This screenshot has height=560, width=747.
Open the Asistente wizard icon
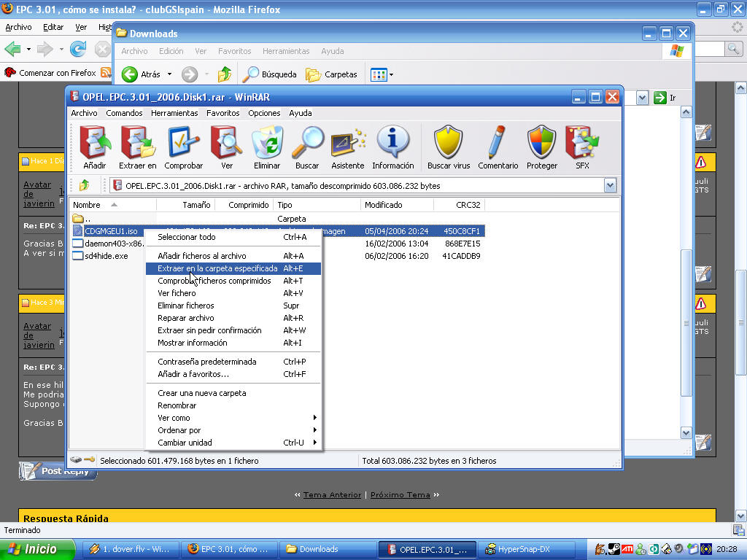(x=348, y=147)
